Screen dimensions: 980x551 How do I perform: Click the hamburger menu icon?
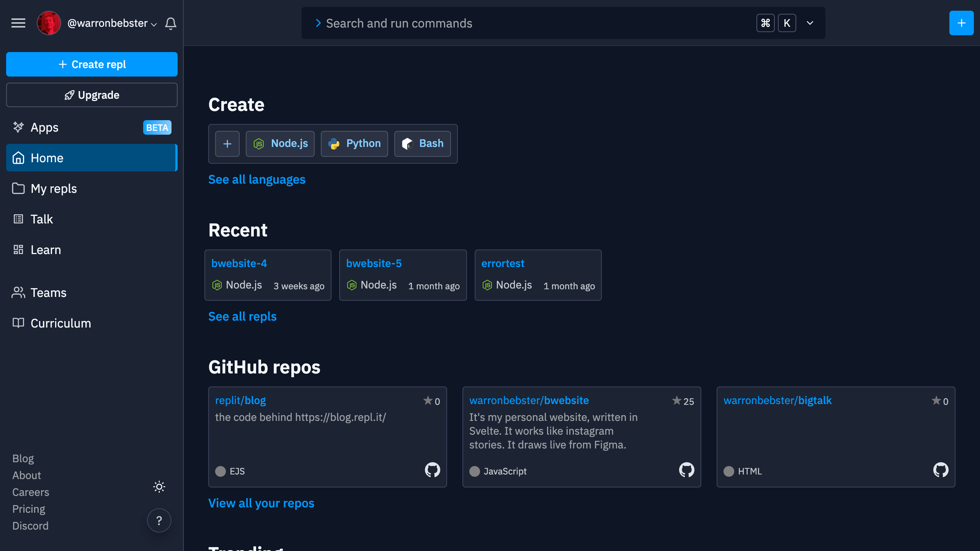click(18, 23)
